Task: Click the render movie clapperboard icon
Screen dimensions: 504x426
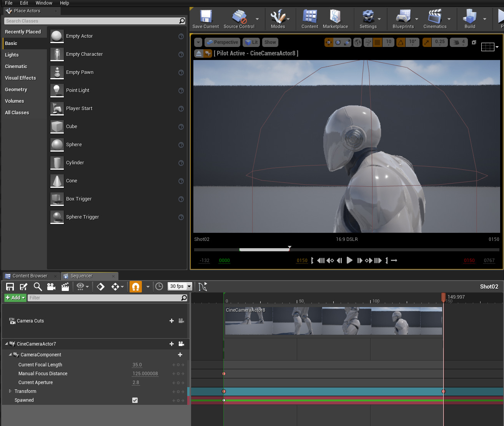Action: (65, 287)
